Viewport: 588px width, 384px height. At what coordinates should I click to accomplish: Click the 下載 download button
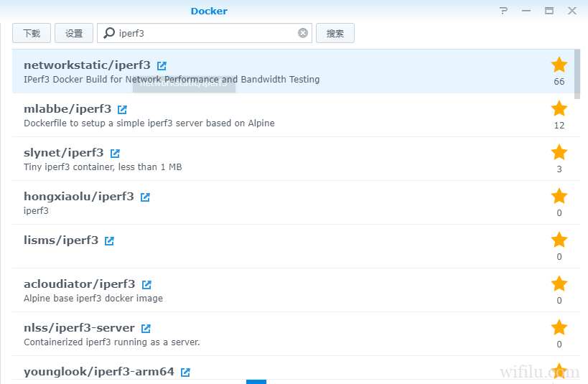(x=32, y=33)
